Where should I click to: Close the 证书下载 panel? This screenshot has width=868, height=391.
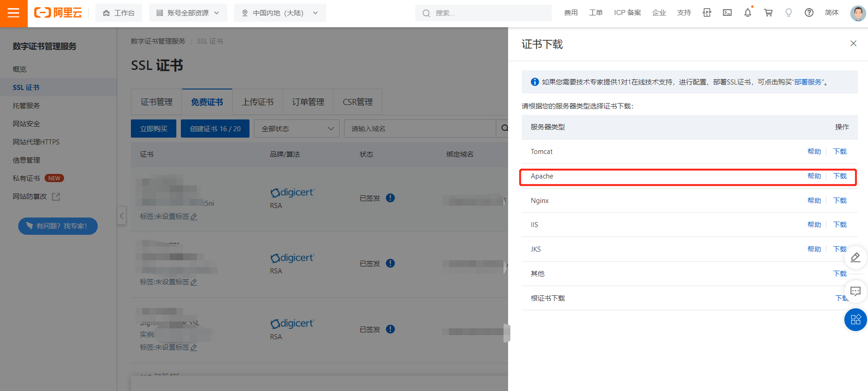(853, 44)
